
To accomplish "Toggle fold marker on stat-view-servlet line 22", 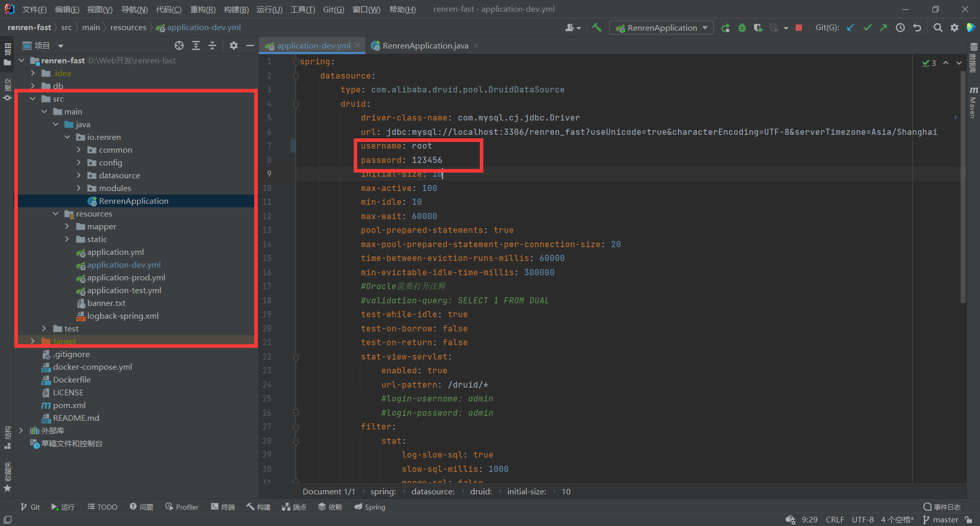I will pyautogui.click(x=296, y=356).
